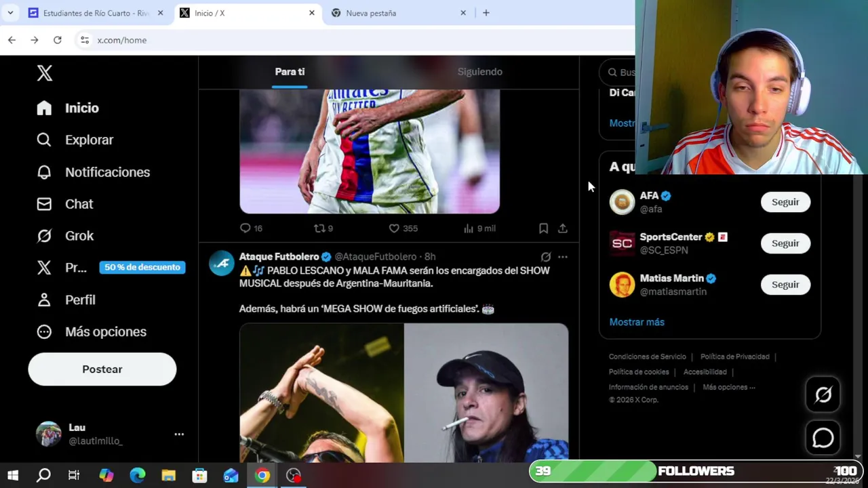Open Windows taskbar search
This screenshot has width=868, height=488.
pos(43,476)
